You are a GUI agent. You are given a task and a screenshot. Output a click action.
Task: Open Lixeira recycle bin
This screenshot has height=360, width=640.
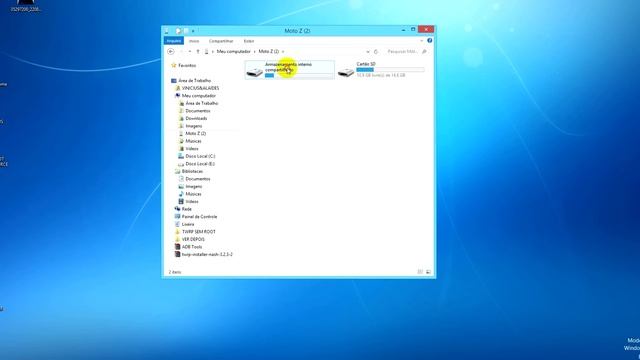pos(188,224)
